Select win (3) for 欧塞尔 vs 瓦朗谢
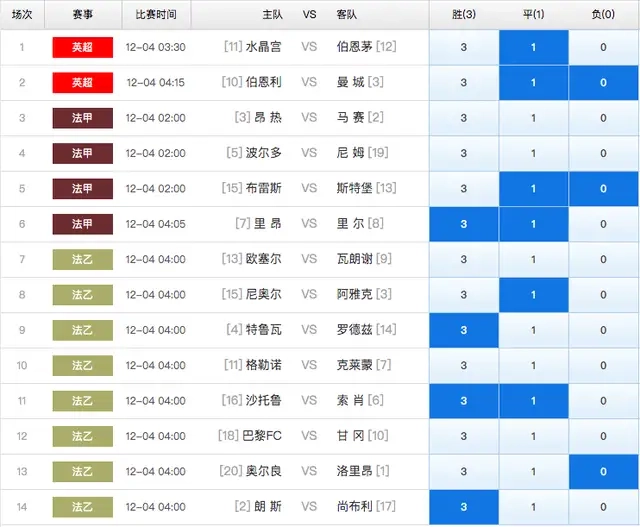The image size is (640, 527). 464,259
